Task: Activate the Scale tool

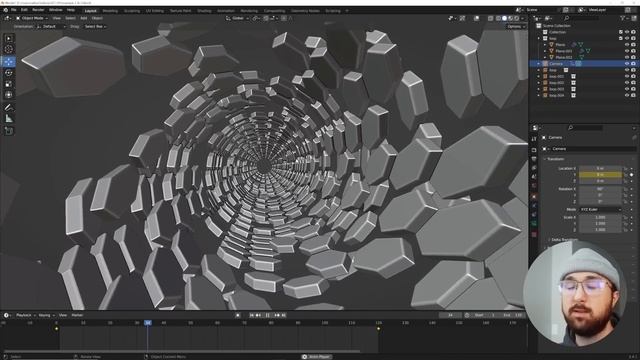Action: point(9,84)
